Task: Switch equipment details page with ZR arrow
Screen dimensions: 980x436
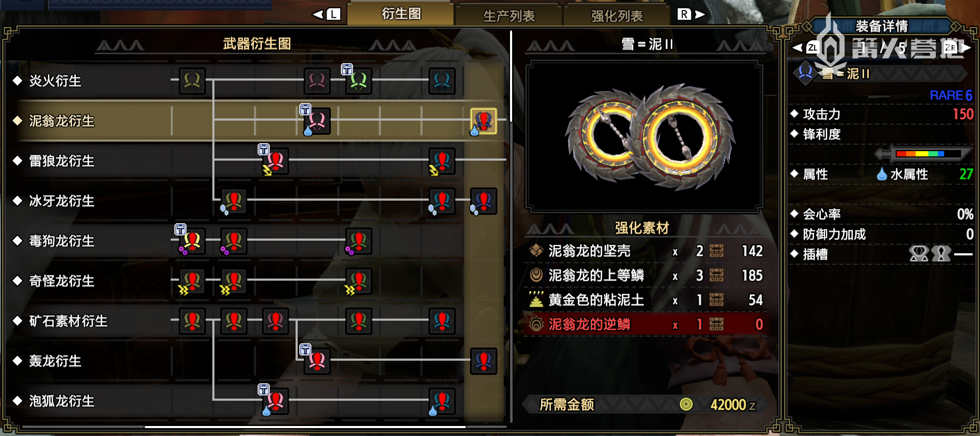Action: point(958,48)
